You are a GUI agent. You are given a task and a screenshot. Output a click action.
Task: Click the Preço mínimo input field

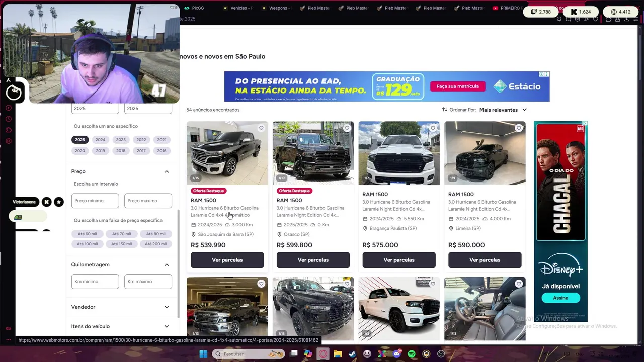[95, 201]
